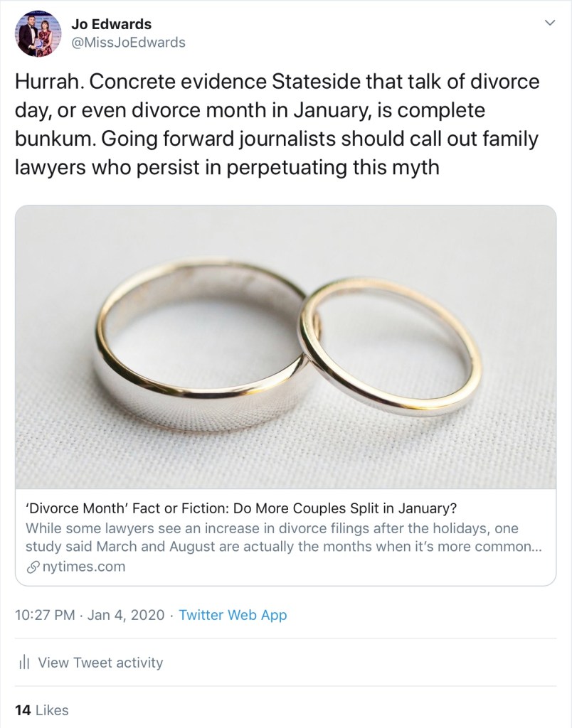This screenshot has width=572, height=728.
Task: Open View Tweet activity
Action: point(100,663)
